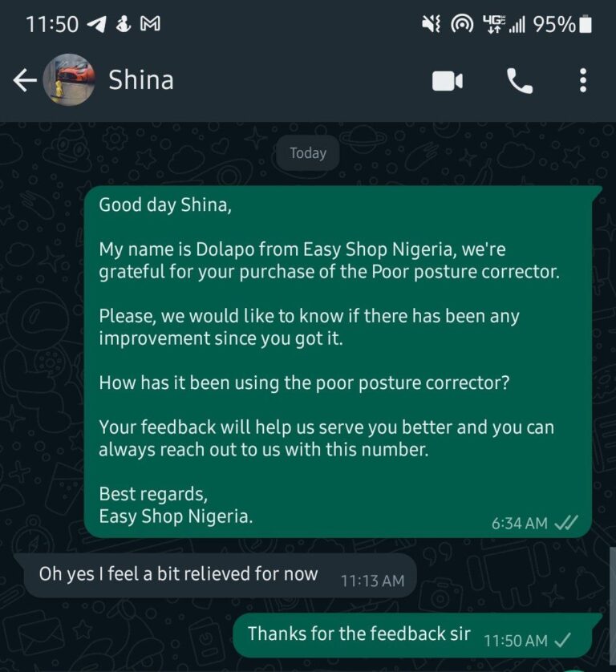Tap the Gmail notification icon in status bar

151,24
